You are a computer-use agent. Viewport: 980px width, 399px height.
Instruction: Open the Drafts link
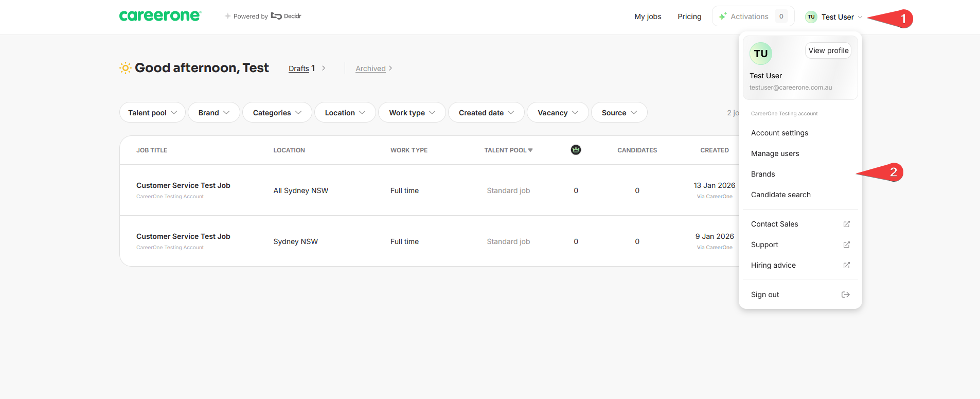tap(301, 68)
